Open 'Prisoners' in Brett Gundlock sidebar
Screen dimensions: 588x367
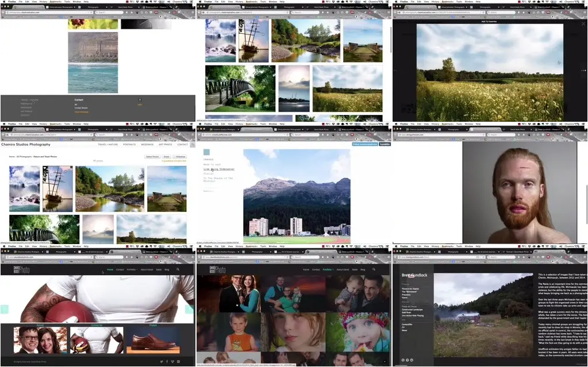pyautogui.click(x=406, y=295)
